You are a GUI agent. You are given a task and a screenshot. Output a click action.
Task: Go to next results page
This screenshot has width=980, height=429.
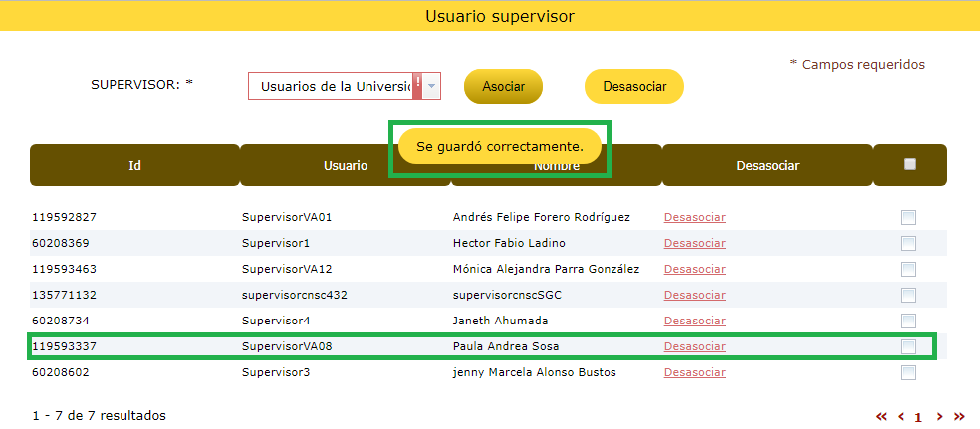tap(938, 417)
